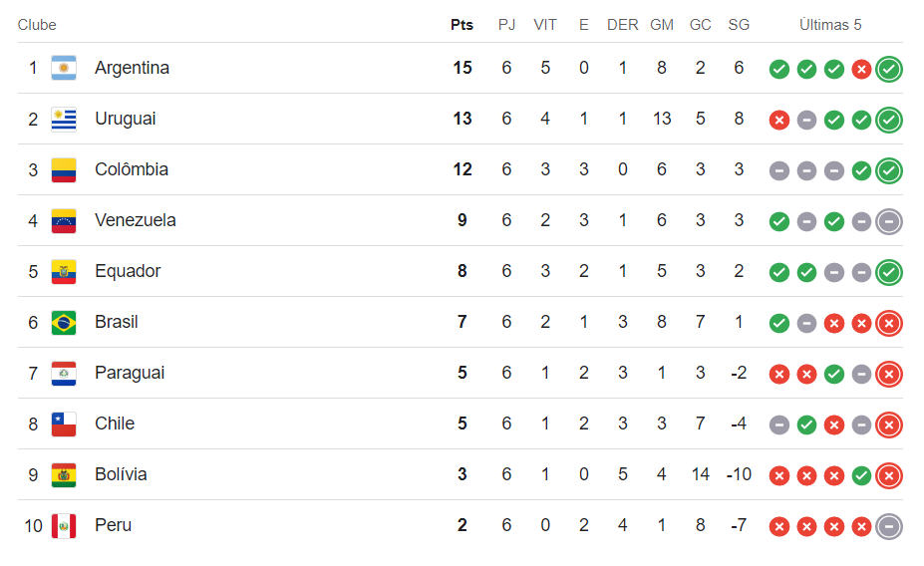The image size is (924, 566).
Task: Click Colômbia's latest outlined win result icon
Action: (889, 170)
